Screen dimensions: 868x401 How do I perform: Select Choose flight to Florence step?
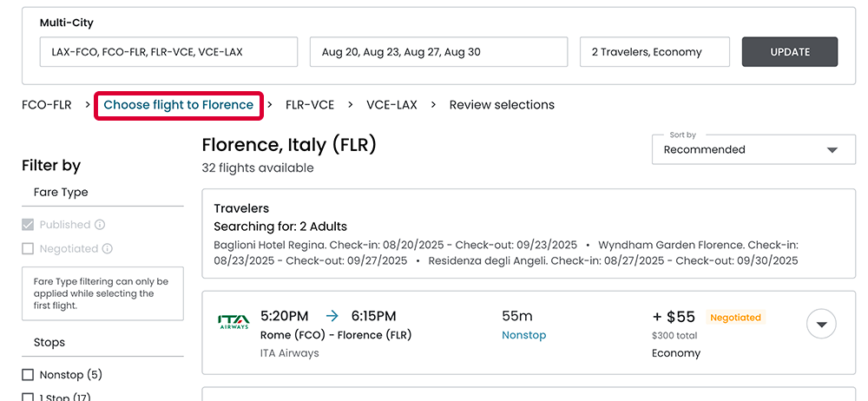[179, 105]
